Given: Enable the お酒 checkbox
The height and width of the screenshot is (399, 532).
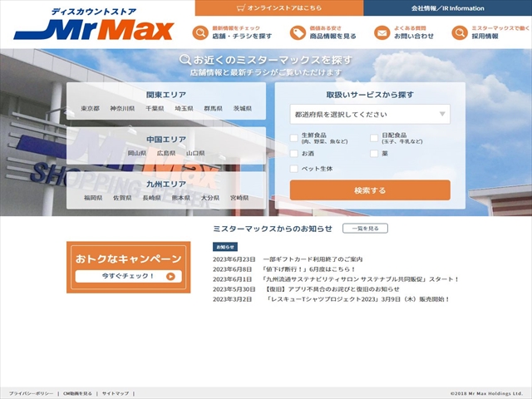Looking at the screenshot, I should (x=293, y=153).
